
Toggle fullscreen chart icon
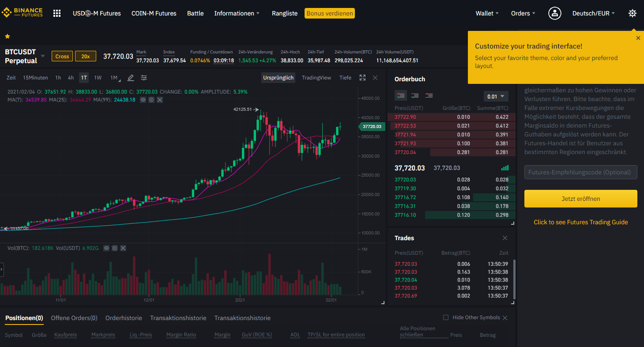362,78
